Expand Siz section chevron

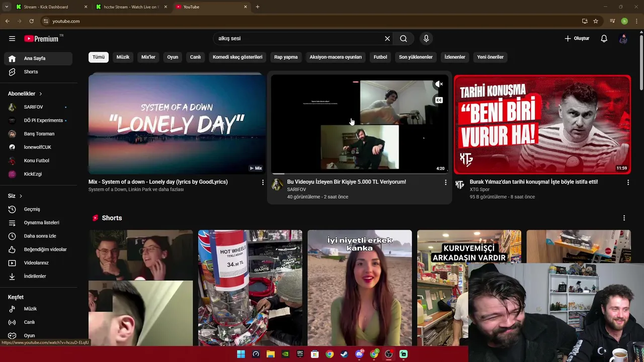(21, 196)
